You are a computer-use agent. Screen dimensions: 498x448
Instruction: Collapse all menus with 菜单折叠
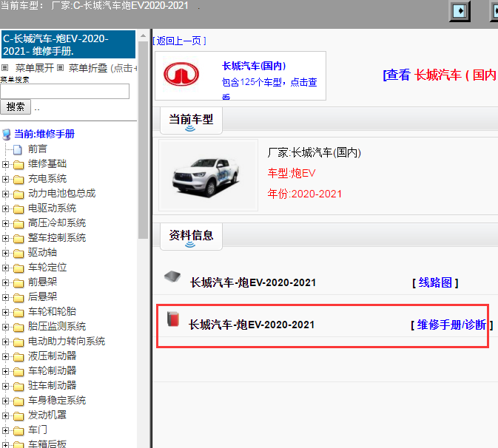tap(88, 68)
